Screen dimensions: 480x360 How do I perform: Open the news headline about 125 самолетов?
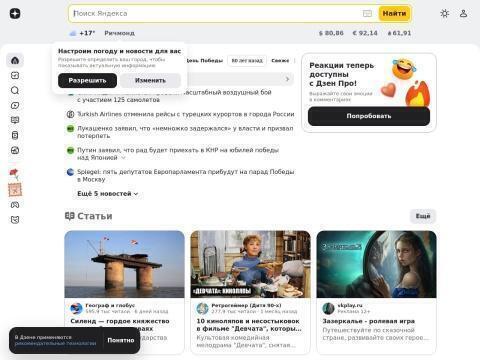point(174,96)
